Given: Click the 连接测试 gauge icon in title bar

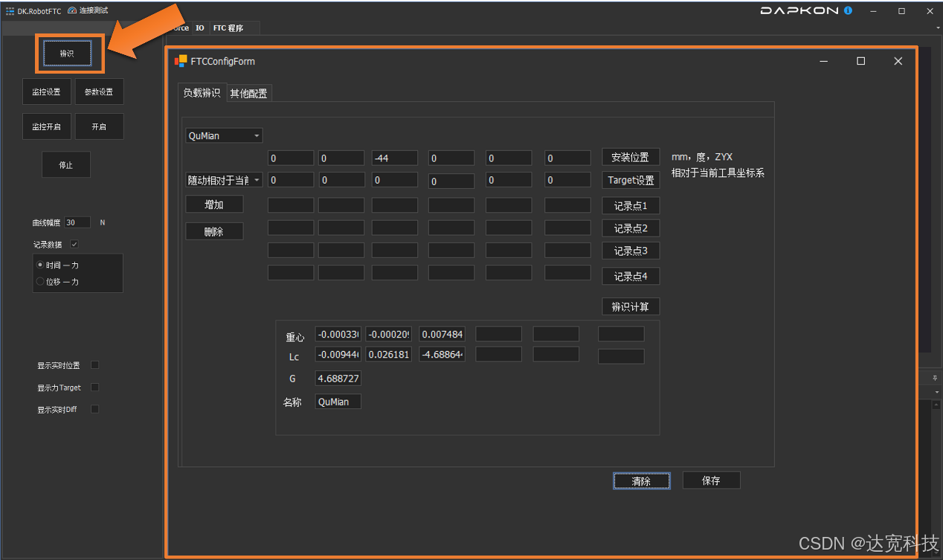Looking at the screenshot, I should coord(71,10).
